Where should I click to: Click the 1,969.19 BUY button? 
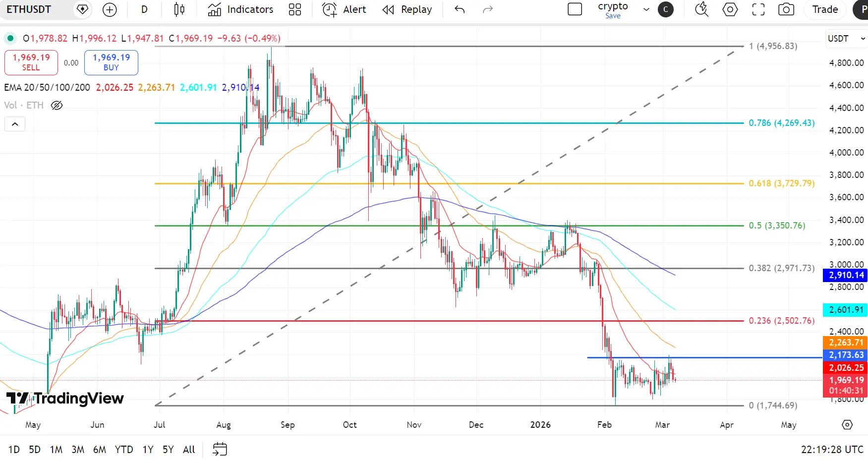(x=111, y=62)
